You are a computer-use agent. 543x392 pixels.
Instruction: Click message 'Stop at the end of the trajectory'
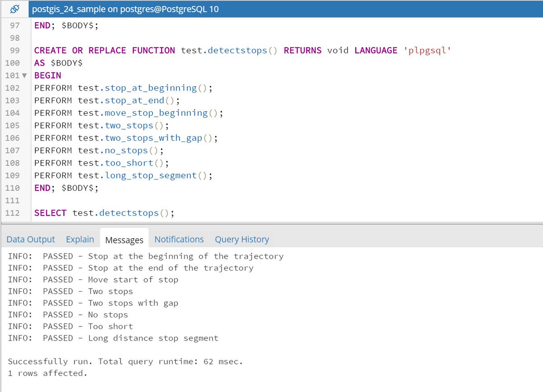pos(171,268)
